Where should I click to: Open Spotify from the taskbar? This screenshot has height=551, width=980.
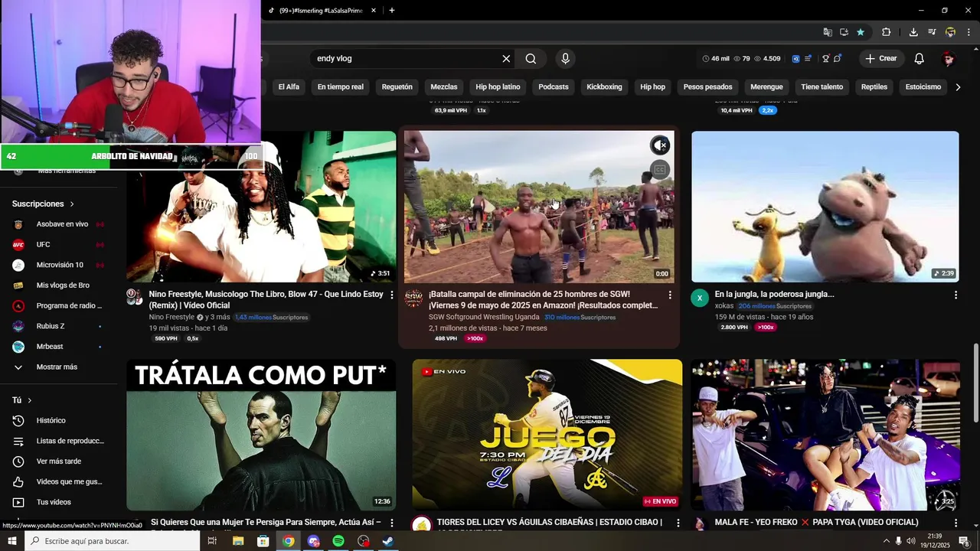pos(338,541)
